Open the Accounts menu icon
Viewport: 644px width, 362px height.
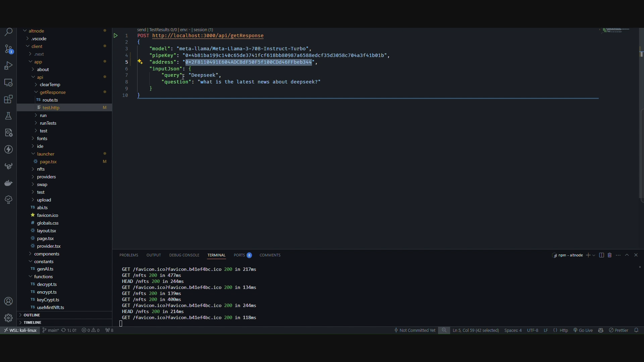pos(8,301)
